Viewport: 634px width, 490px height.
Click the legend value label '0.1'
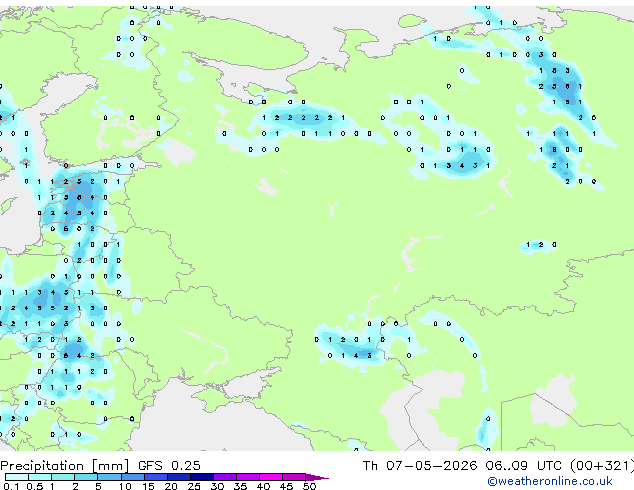[x=11, y=486]
